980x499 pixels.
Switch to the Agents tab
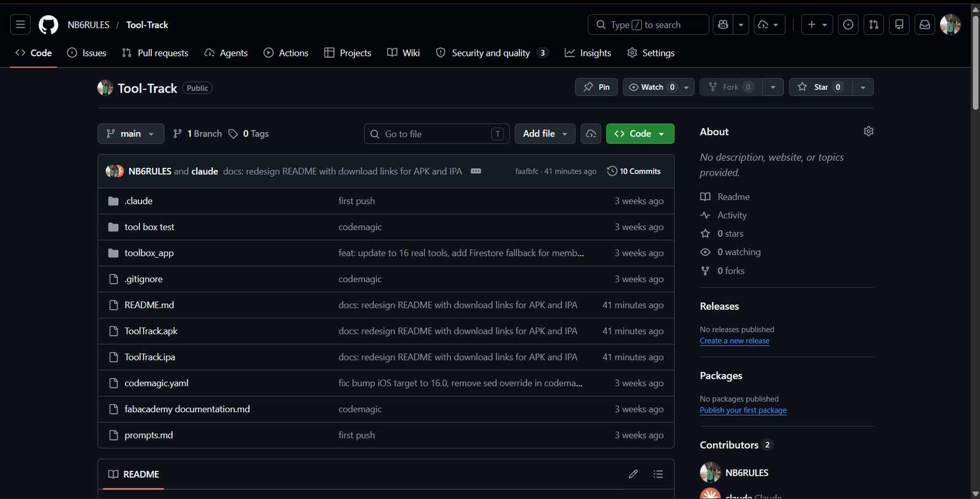(x=226, y=53)
